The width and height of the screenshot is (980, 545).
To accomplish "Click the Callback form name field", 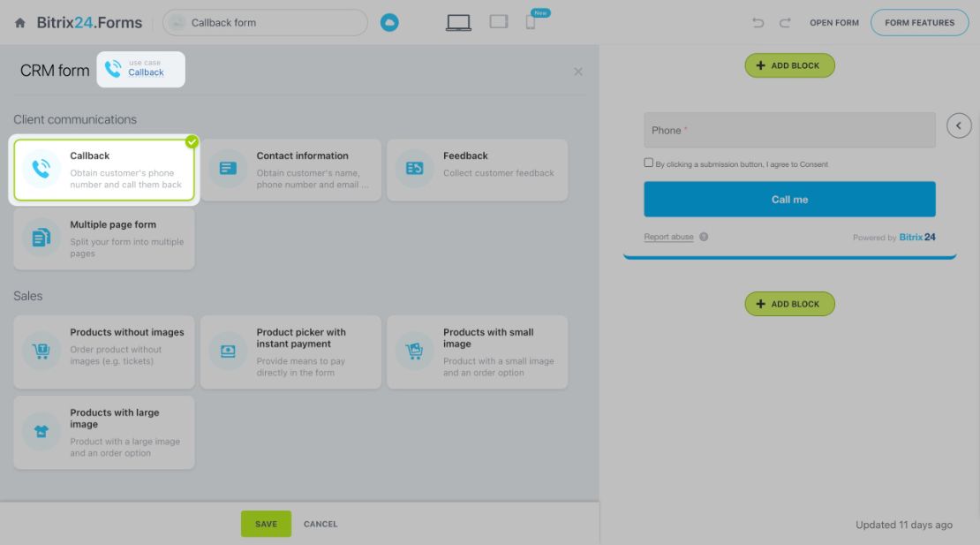I will 265,22.
